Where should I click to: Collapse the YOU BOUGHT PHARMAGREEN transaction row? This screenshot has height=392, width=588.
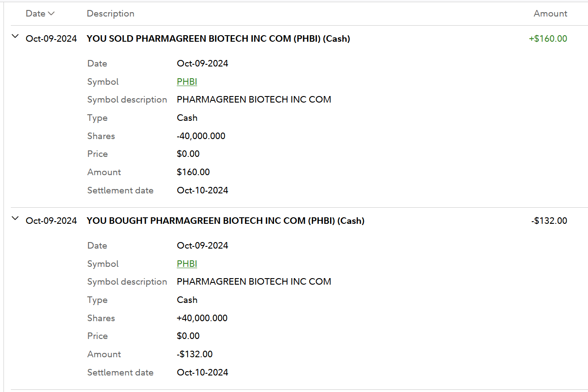15,219
